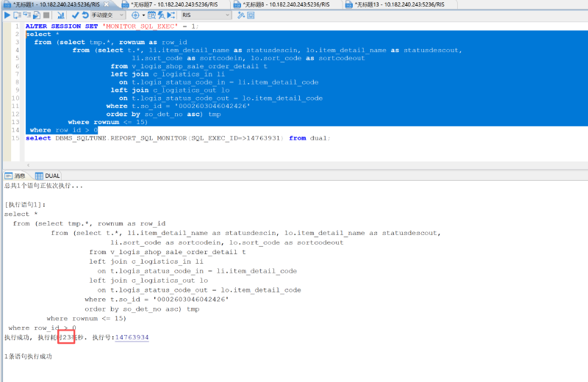The height and width of the screenshot is (382, 588).
Task: Click '总共1个语句正依次执行...' message line
Action: click(43, 186)
